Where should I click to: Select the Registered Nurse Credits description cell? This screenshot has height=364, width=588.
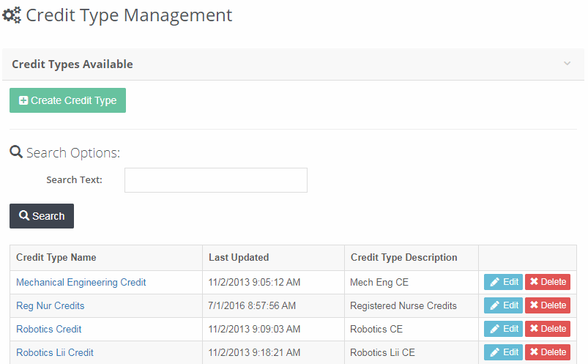[x=412, y=306]
